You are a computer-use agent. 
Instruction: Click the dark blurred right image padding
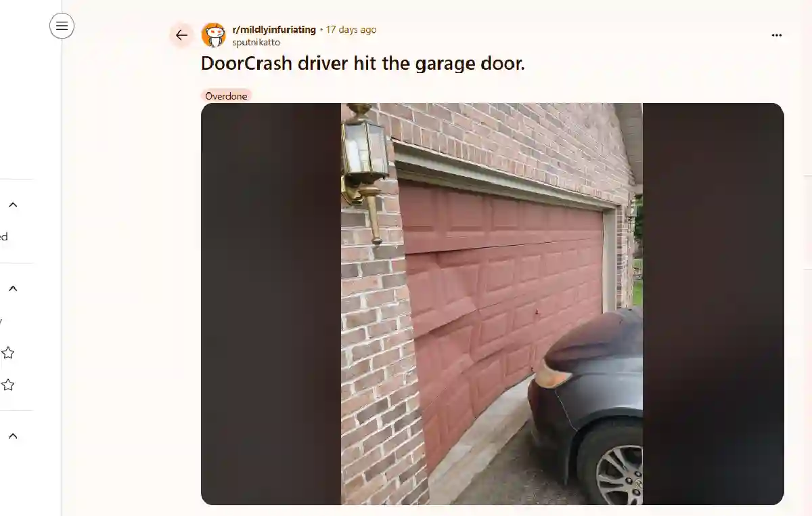pyautogui.click(x=713, y=304)
